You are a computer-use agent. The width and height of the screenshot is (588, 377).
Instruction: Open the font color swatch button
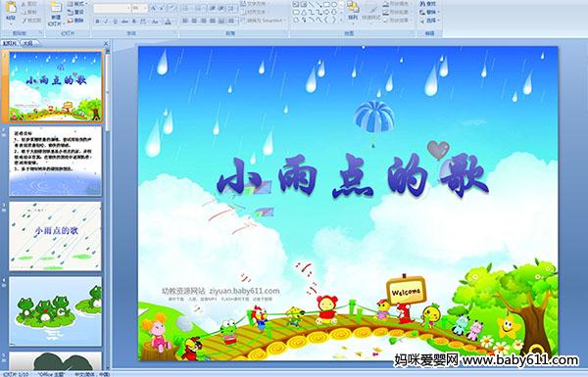[168, 22]
